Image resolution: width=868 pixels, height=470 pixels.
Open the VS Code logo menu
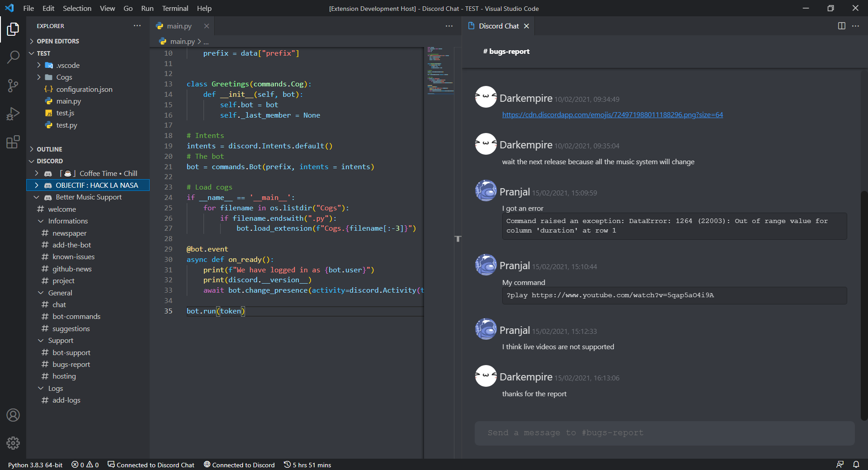[9, 8]
